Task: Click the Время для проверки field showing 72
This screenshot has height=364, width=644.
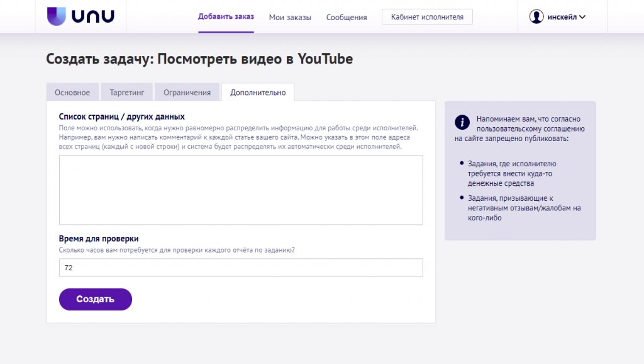Action: (241, 268)
